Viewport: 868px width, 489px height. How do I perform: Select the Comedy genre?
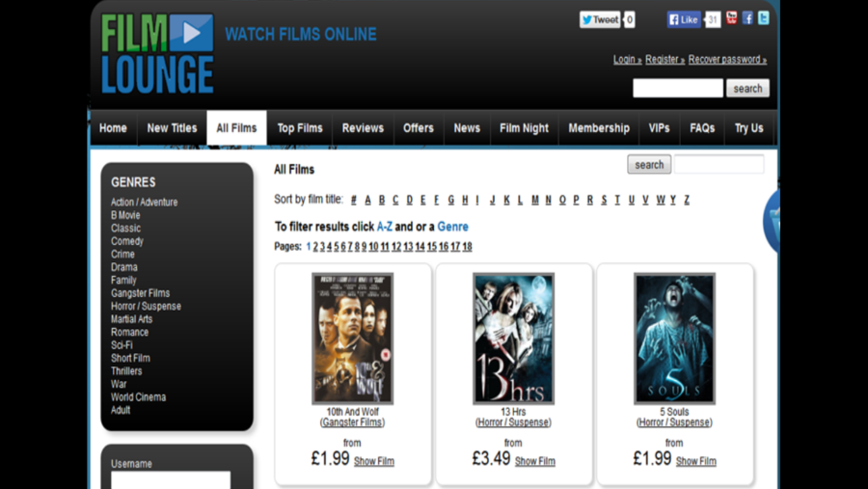(x=126, y=241)
